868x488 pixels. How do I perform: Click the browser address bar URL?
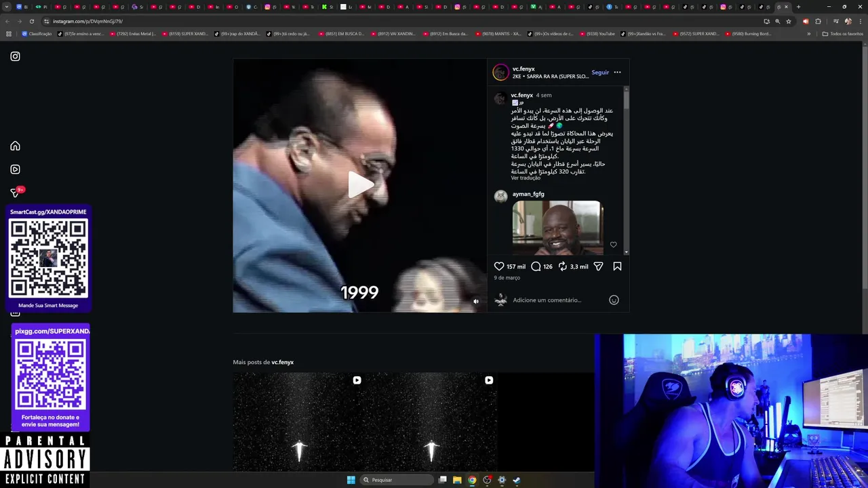[x=87, y=21]
